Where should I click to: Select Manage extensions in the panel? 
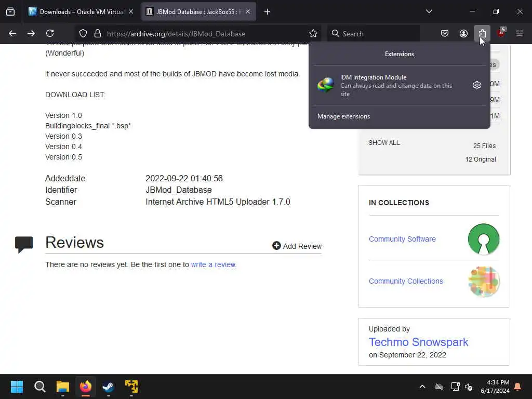pyautogui.click(x=344, y=116)
